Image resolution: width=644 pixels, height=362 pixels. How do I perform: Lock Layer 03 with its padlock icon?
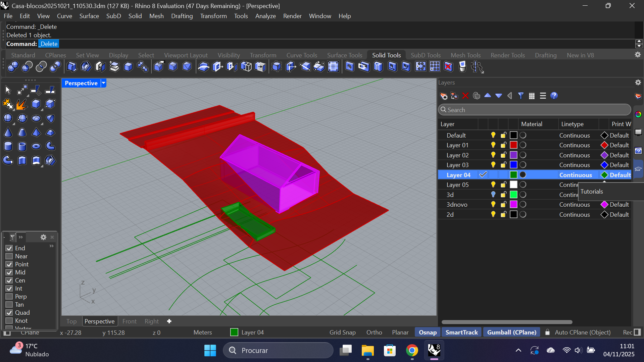coord(503,165)
